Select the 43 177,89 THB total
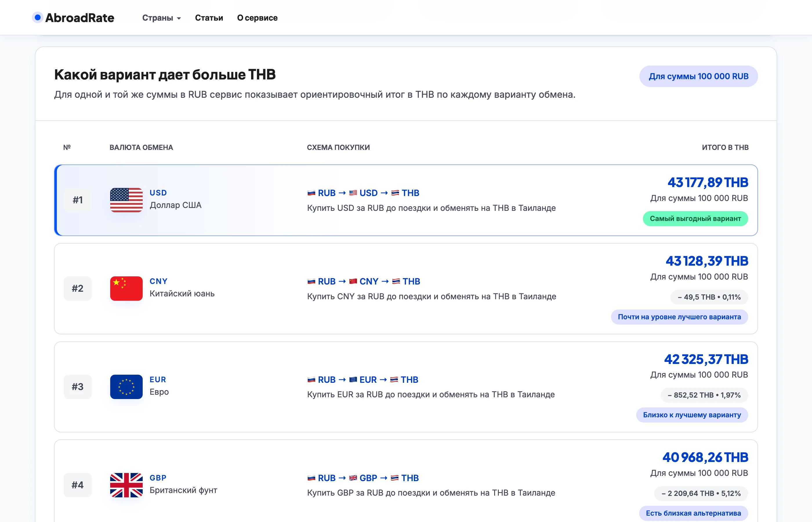812x522 pixels. pyautogui.click(x=708, y=183)
